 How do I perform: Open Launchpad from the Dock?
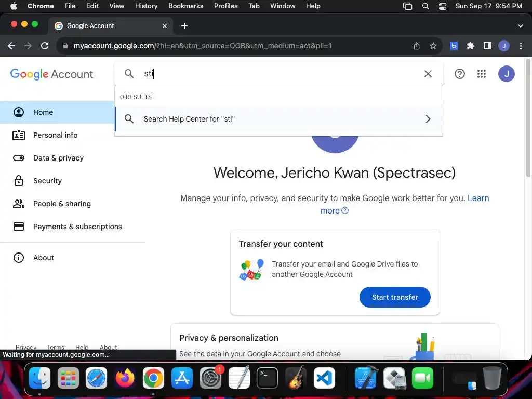coord(68,378)
